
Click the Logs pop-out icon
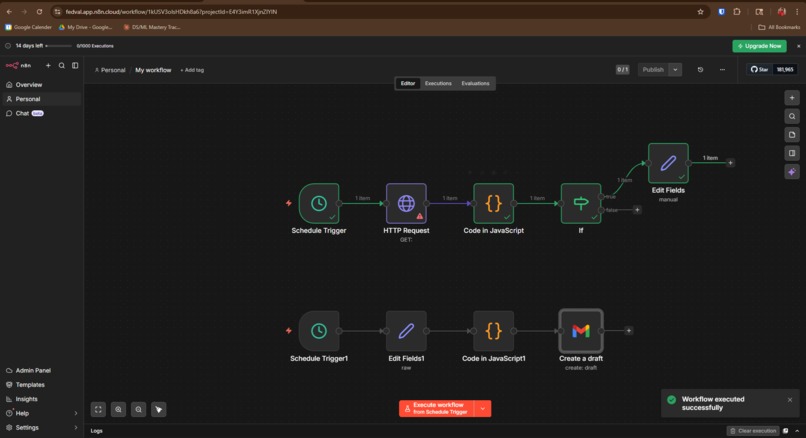(785, 431)
